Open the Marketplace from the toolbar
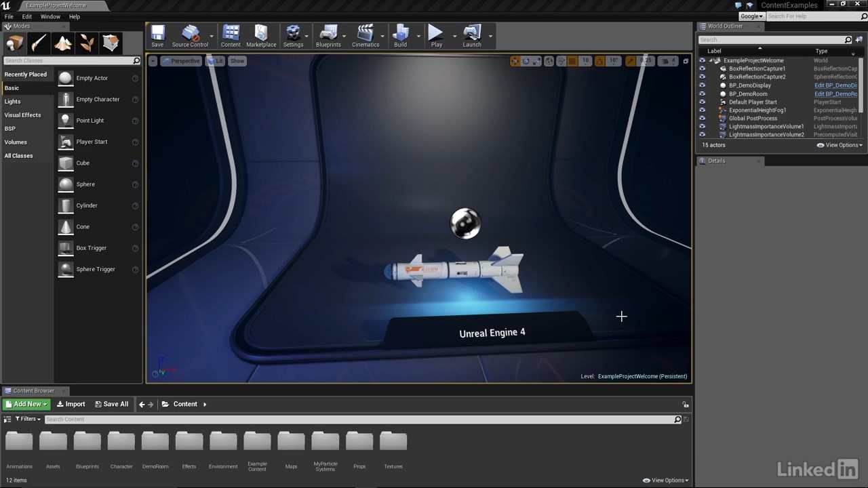 pos(261,36)
